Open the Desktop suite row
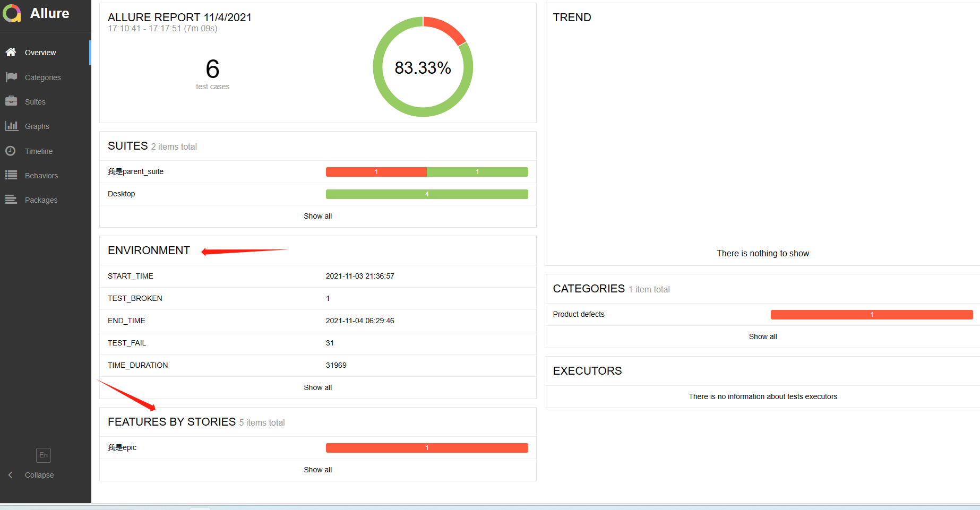980x510 pixels. 122,194
